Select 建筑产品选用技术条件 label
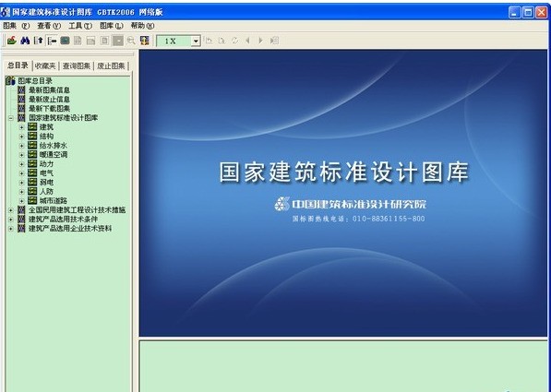 (64, 220)
